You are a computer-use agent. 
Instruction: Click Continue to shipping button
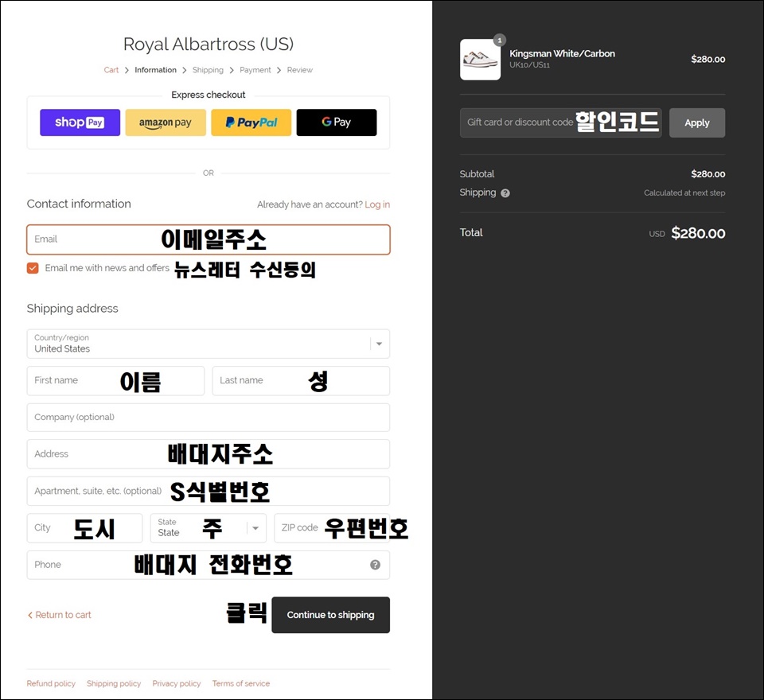(331, 615)
